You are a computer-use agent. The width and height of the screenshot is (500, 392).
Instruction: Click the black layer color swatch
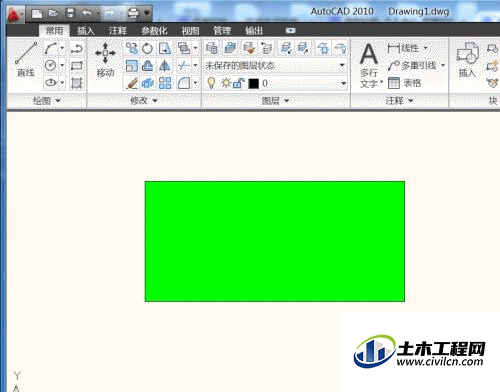(x=253, y=83)
